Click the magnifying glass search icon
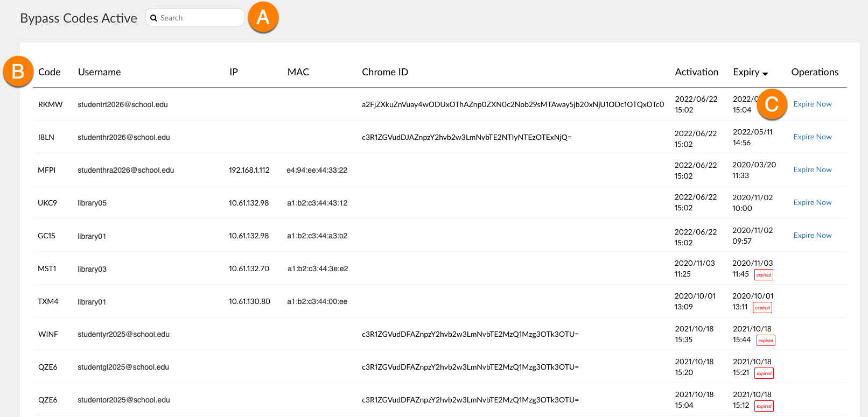This screenshot has width=868, height=417. (154, 18)
